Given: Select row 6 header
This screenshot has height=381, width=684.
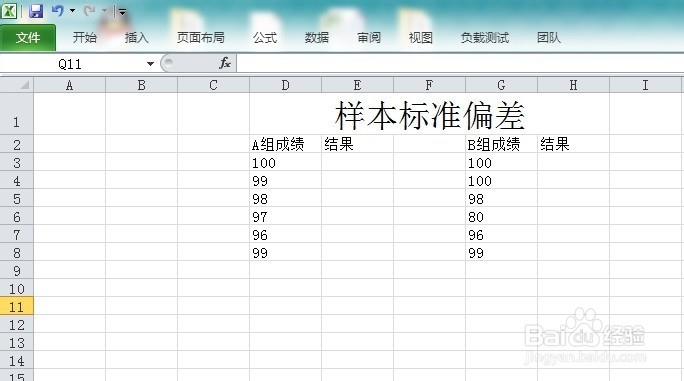Looking at the screenshot, I should (17, 216).
